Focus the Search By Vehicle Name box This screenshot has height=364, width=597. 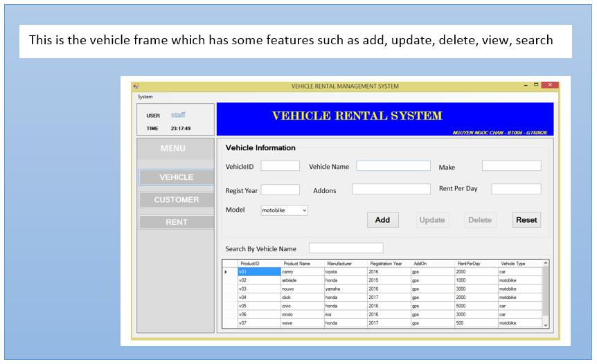(x=346, y=248)
